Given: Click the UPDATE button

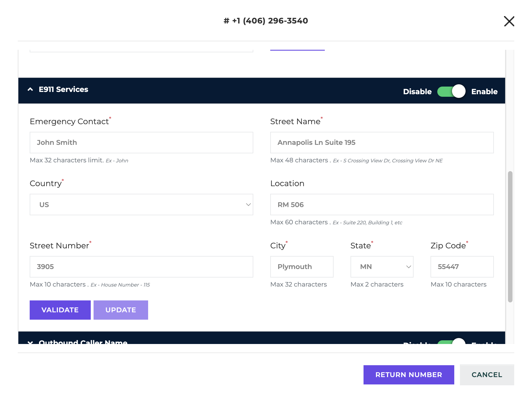Looking at the screenshot, I should point(121,310).
